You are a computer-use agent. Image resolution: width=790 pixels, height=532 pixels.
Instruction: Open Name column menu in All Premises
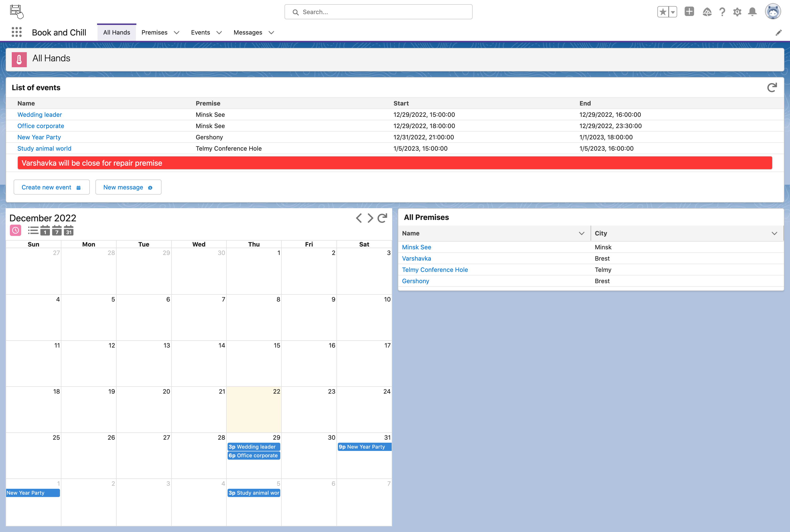[x=581, y=233]
